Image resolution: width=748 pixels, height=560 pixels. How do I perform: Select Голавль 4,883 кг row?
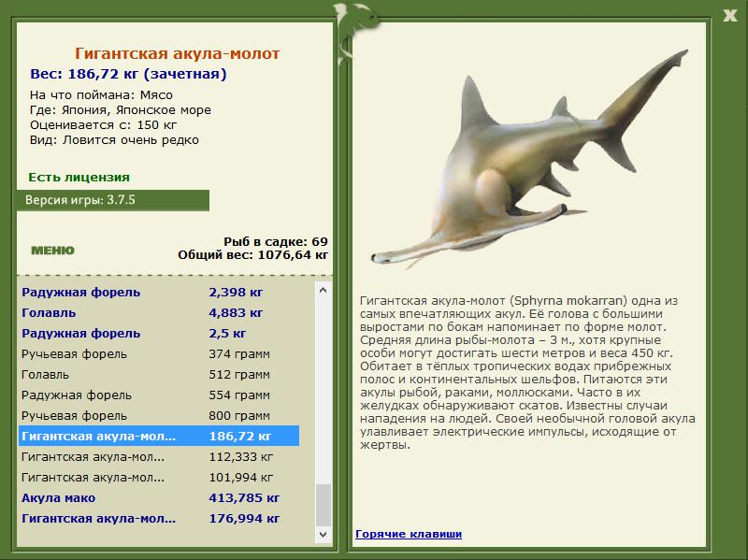[x=159, y=312]
